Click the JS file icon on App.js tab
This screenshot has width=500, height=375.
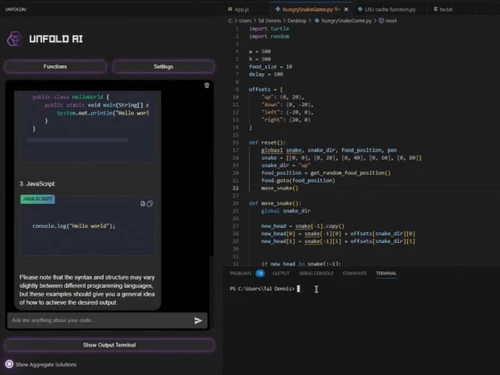(230, 9)
